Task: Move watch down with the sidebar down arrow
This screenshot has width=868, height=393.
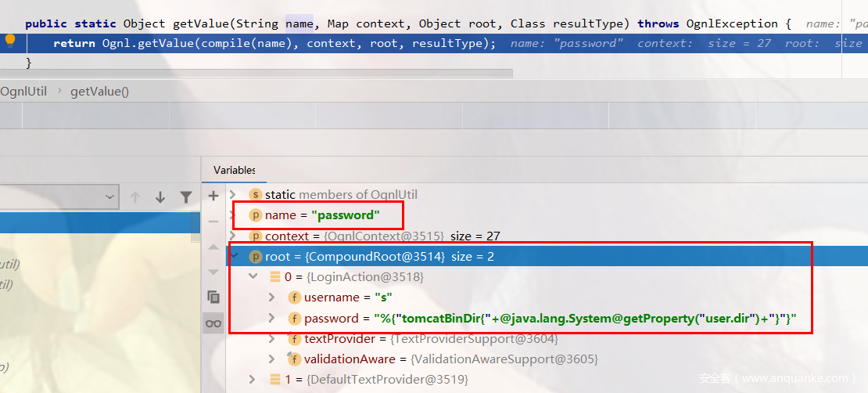Action: pyautogui.click(x=213, y=272)
